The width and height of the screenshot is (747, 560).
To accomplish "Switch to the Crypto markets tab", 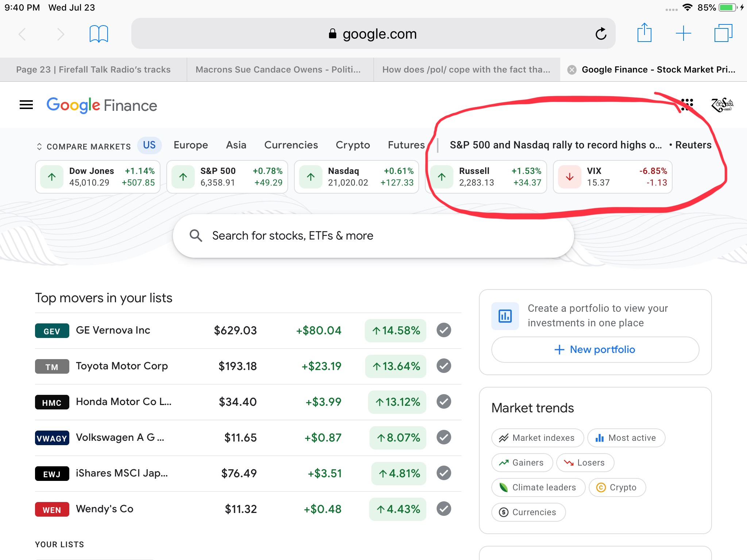I will pos(353,145).
